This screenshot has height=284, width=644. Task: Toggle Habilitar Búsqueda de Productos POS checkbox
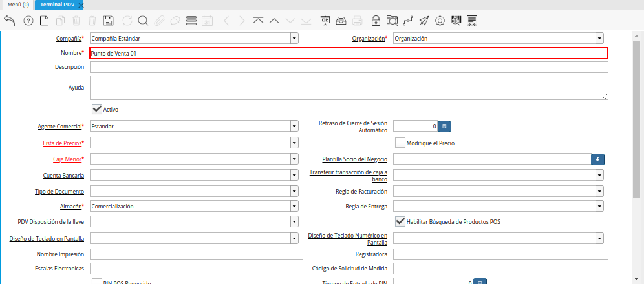pos(400,221)
